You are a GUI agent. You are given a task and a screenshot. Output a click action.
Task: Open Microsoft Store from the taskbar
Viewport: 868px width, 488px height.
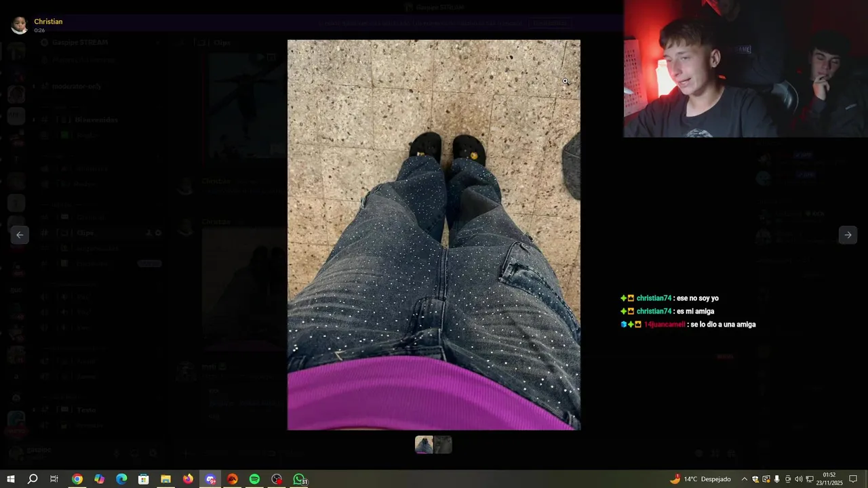tap(144, 479)
